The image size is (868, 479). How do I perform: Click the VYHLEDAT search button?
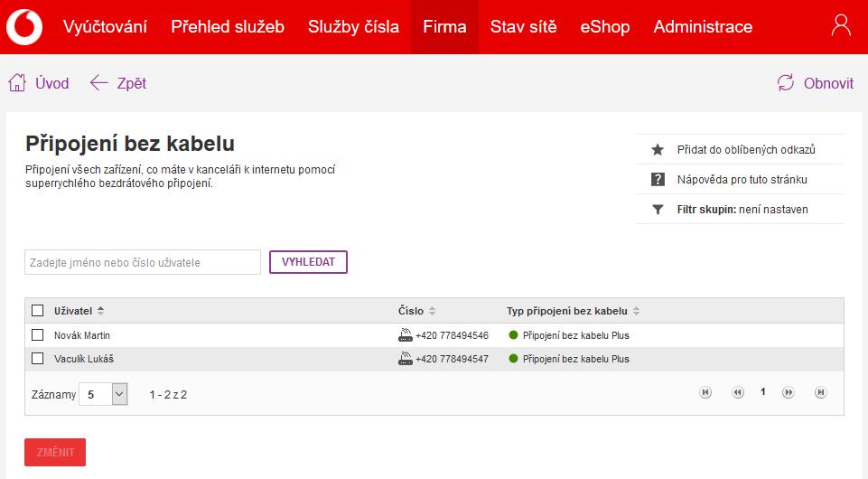pos(308,262)
